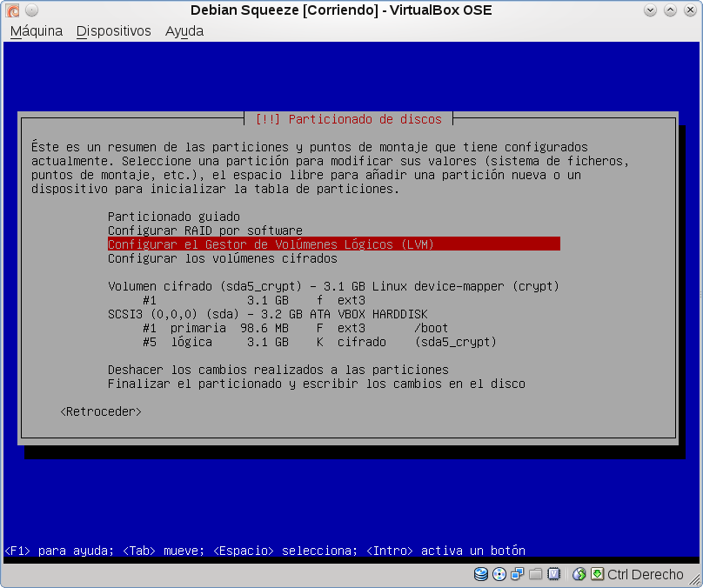
Task: Choose Deshacer los cambios realizados a las particiones
Action: [x=278, y=370]
